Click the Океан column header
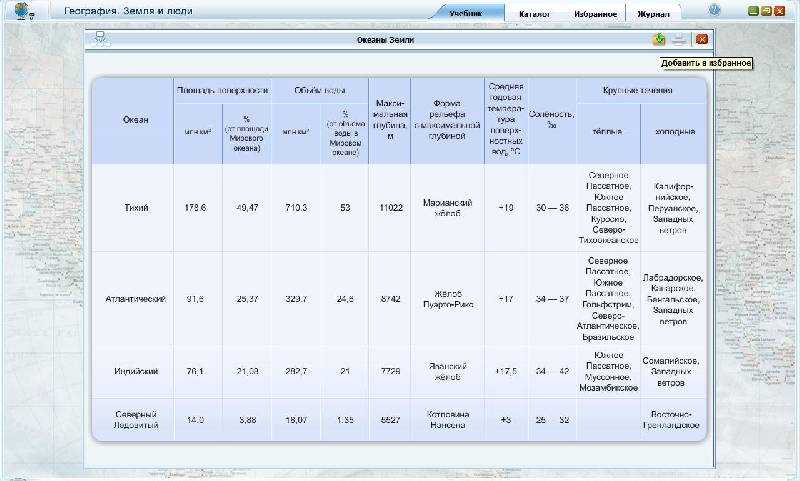This screenshot has height=481, width=800. (135, 120)
